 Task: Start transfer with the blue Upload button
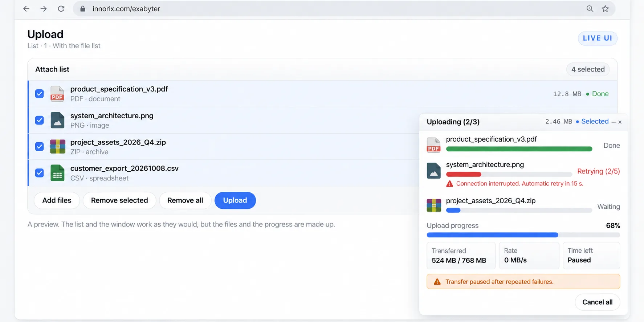pos(235,200)
